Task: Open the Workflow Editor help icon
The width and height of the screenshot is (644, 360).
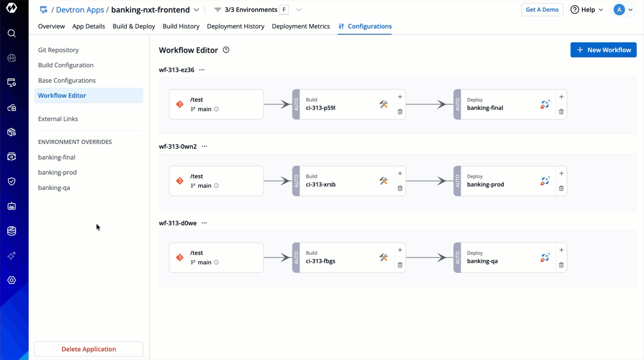Action: point(226,50)
